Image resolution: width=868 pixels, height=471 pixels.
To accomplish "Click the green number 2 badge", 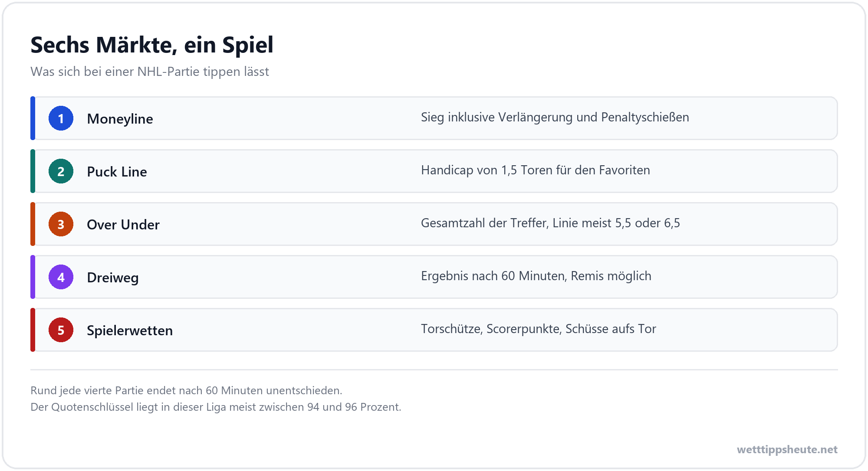I will (61, 171).
